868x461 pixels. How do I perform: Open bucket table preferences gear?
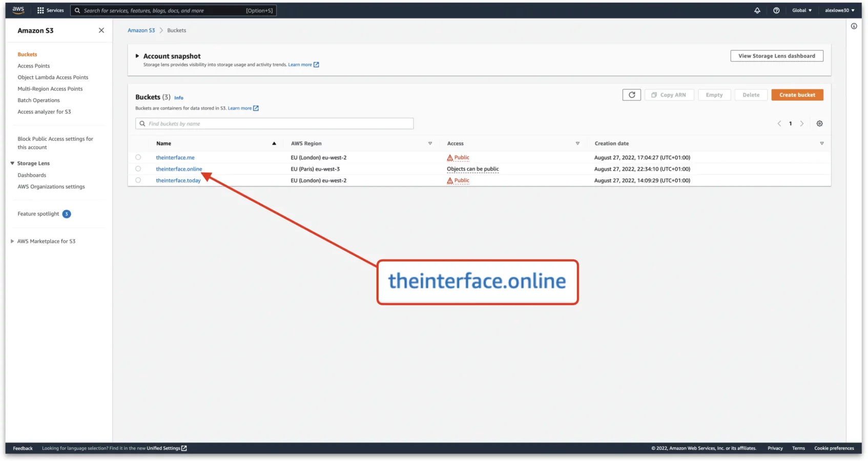819,123
